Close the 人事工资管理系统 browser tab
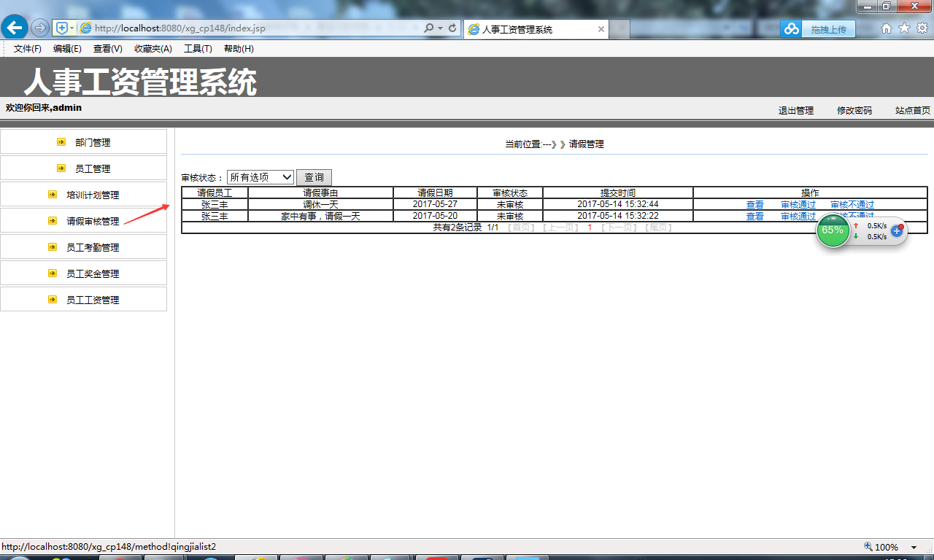 pyautogui.click(x=601, y=29)
